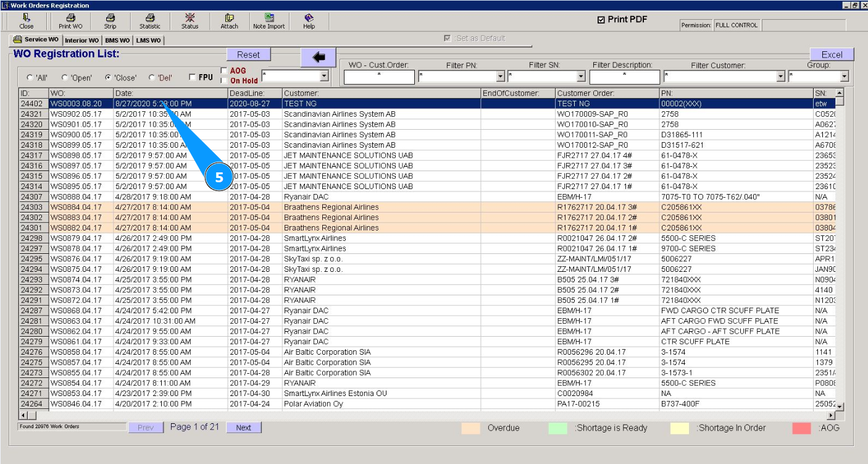Click the Attach toolbar icon
868x464 pixels.
[229, 22]
